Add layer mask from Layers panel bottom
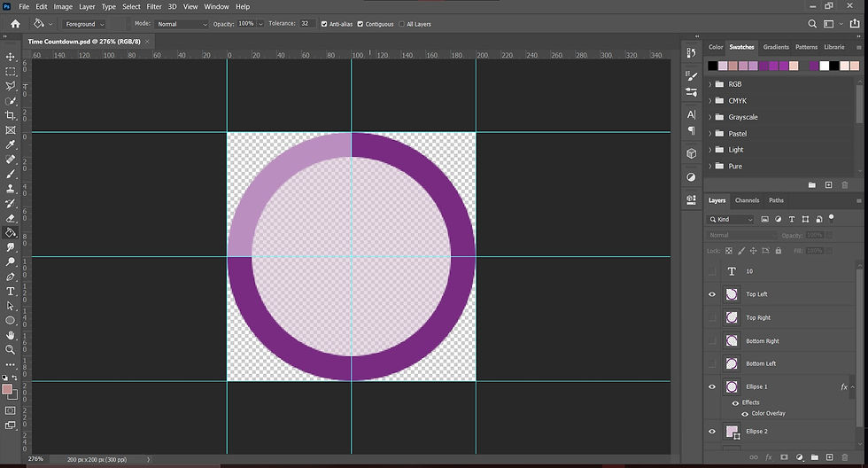The height and width of the screenshot is (468, 868). [x=784, y=457]
